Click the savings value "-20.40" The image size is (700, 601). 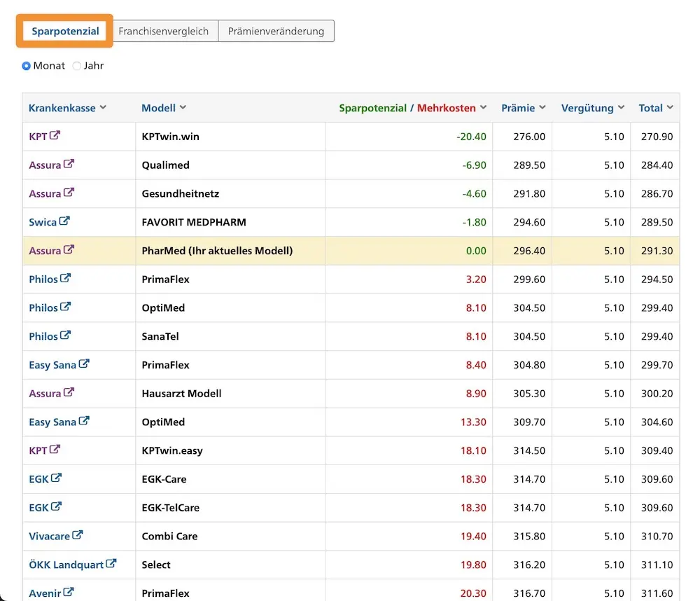471,137
